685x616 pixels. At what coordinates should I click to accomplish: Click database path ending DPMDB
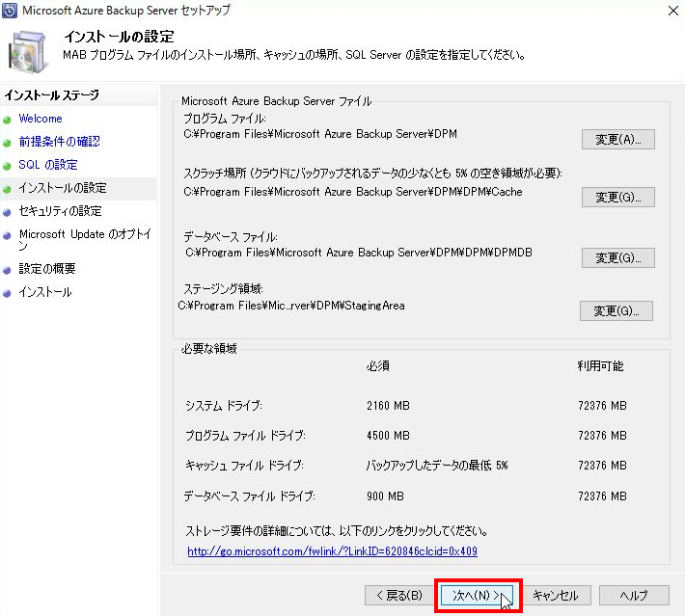click(x=359, y=253)
